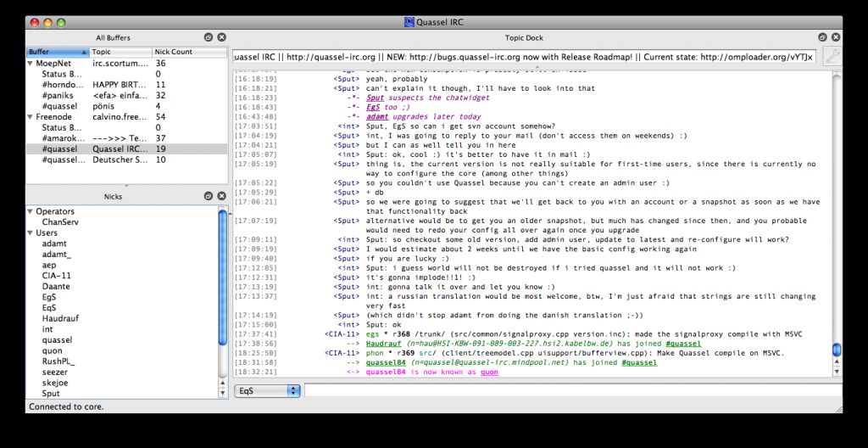Open the #paniks channel buffer

(127, 95)
